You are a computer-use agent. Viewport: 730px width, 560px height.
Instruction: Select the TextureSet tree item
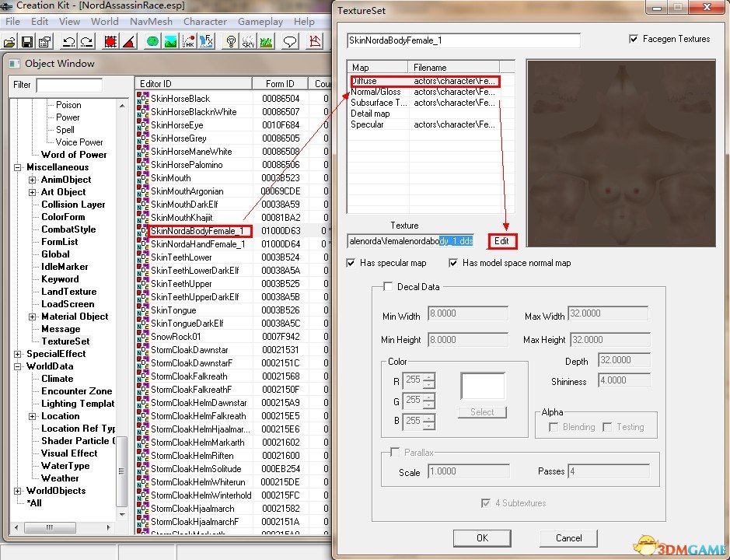[x=65, y=341]
